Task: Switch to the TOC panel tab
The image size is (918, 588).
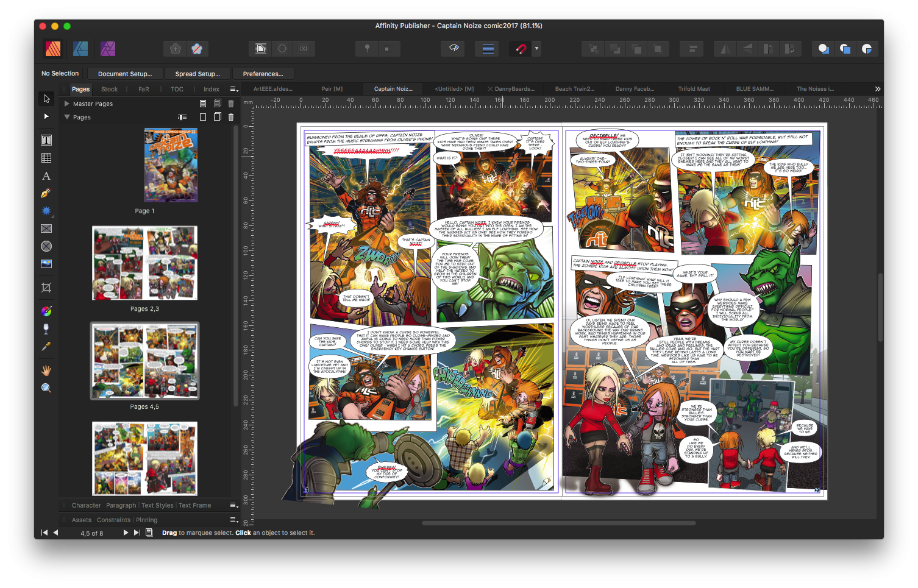Action: point(177,89)
